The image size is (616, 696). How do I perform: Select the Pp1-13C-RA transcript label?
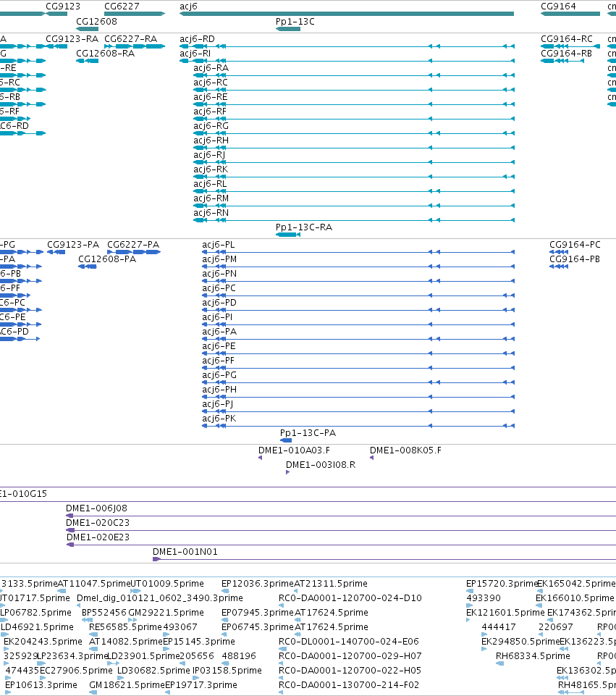pos(304,227)
